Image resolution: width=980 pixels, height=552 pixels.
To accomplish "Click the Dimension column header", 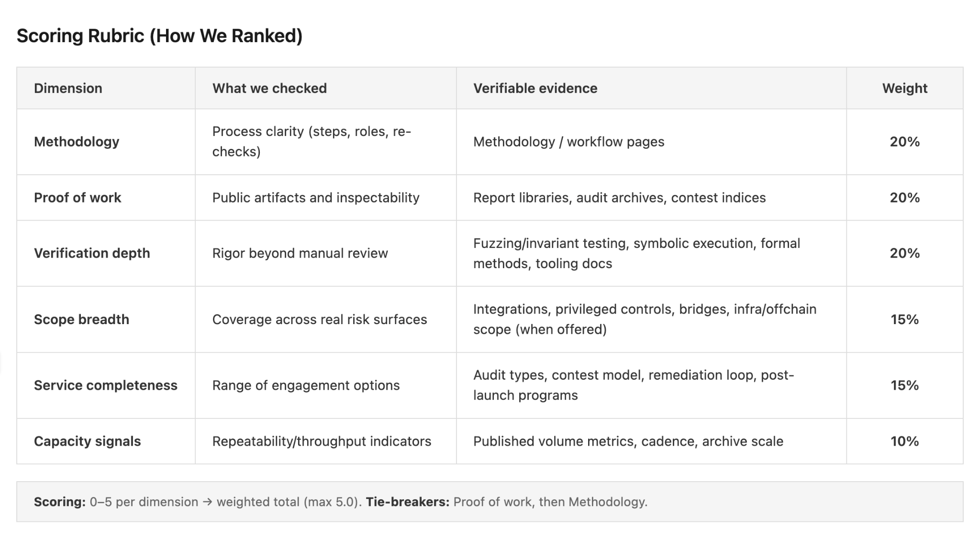I will tap(68, 88).
